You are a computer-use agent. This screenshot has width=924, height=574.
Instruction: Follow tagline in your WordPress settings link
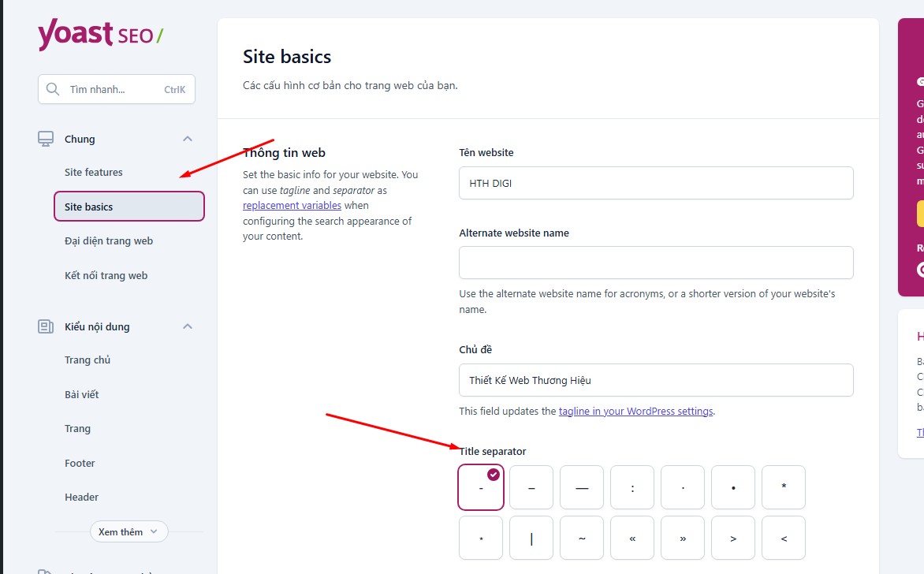[x=635, y=411]
